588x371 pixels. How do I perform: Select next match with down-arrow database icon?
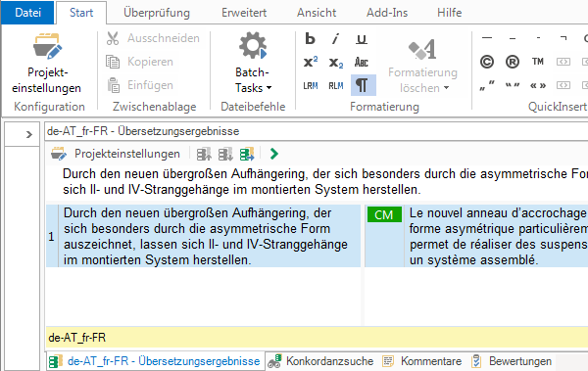coord(225,154)
